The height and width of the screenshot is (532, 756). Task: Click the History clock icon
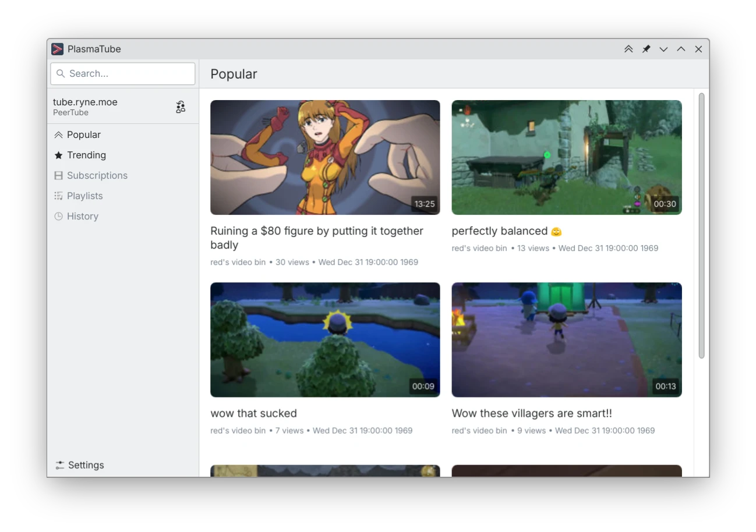click(x=58, y=217)
